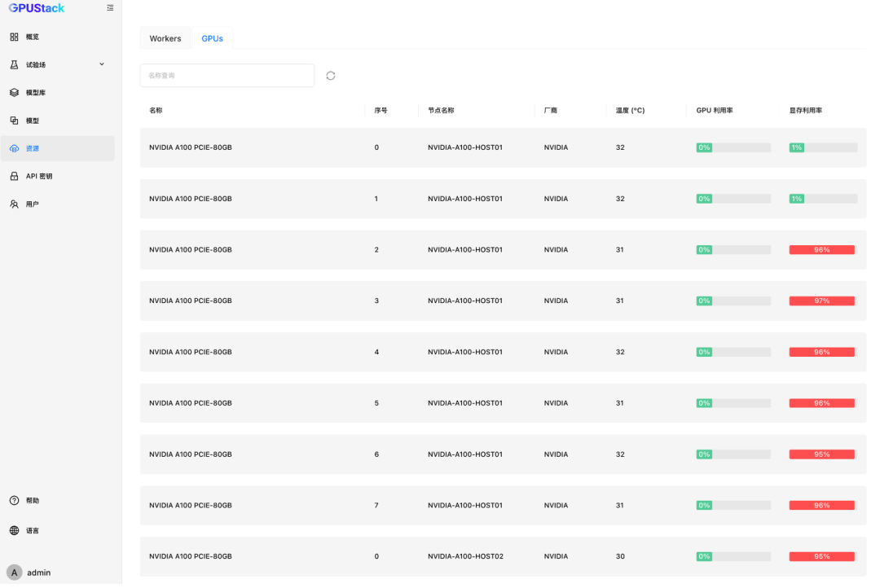The image size is (880, 588).
Task: Click HOST01 GPU index 0 memory bar 1%
Action: [x=823, y=147]
